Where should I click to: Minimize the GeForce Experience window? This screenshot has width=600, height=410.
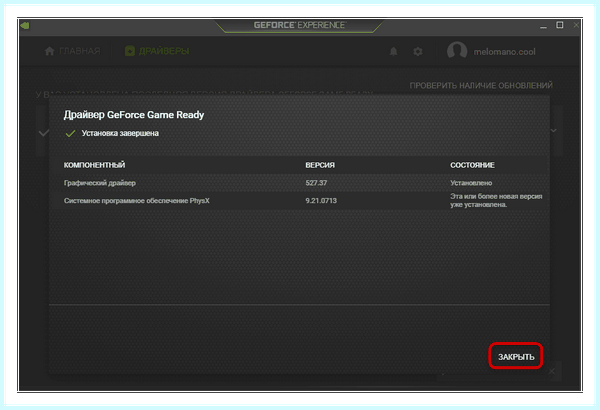click(543, 26)
